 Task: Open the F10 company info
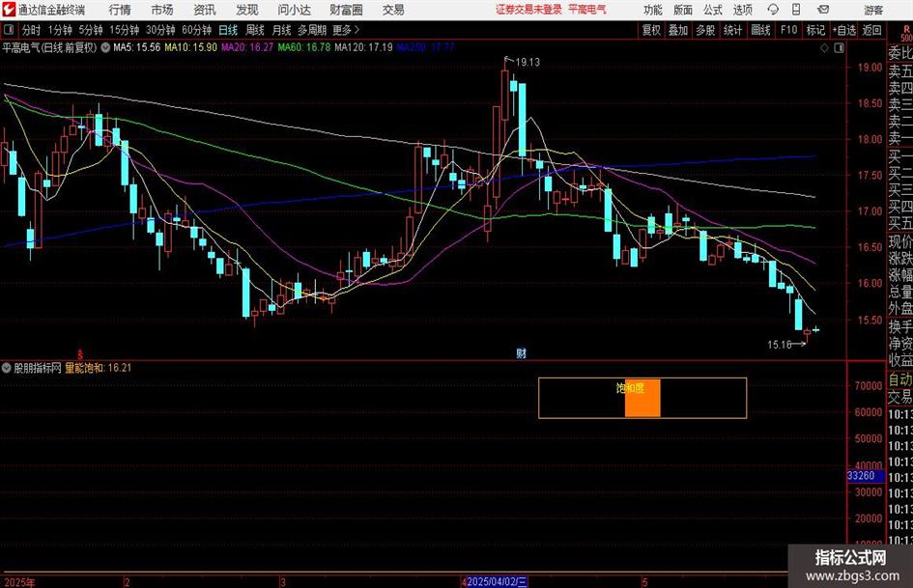tap(788, 30)
